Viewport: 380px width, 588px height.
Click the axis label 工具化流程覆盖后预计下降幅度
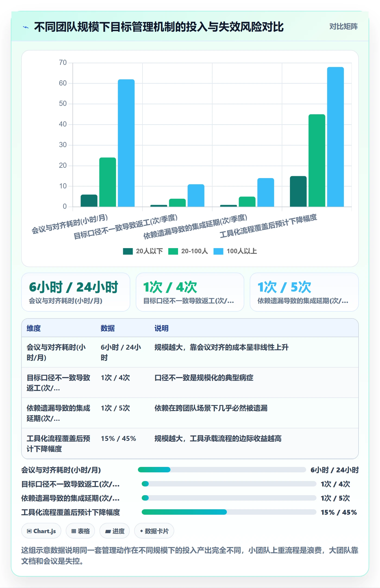pos(268,226)
